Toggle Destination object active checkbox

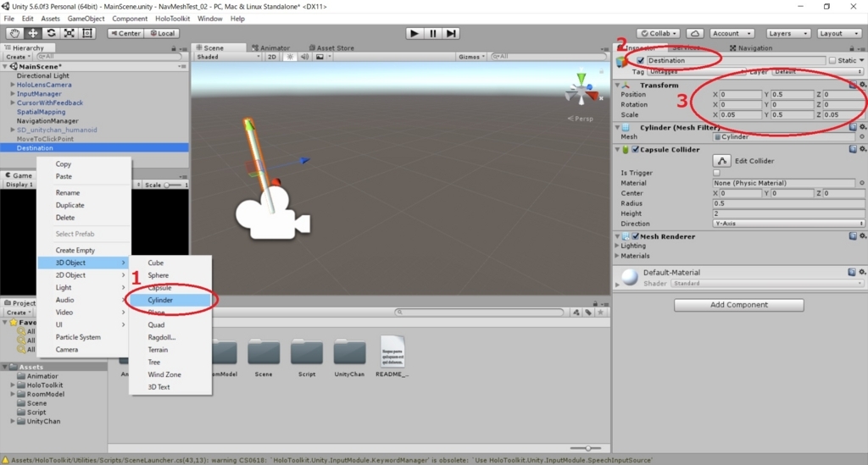[x=641, y=60]
